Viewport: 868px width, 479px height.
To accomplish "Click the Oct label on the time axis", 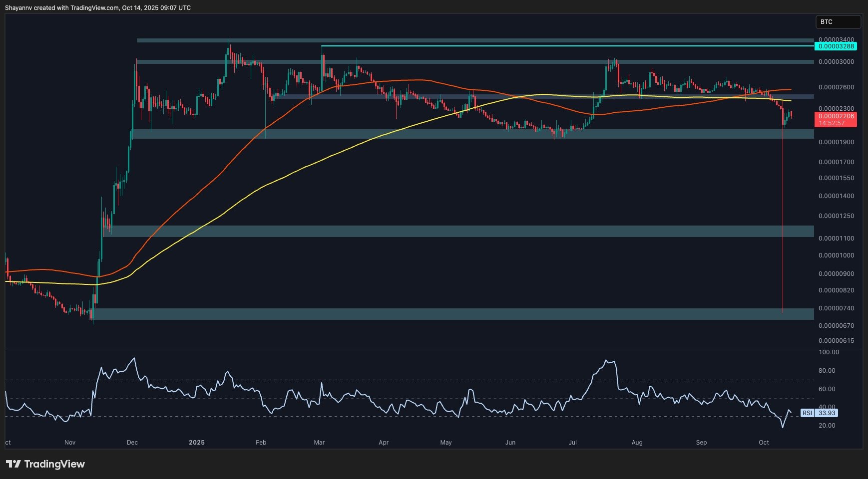I will pyautogui.click(x=764, y=443).
